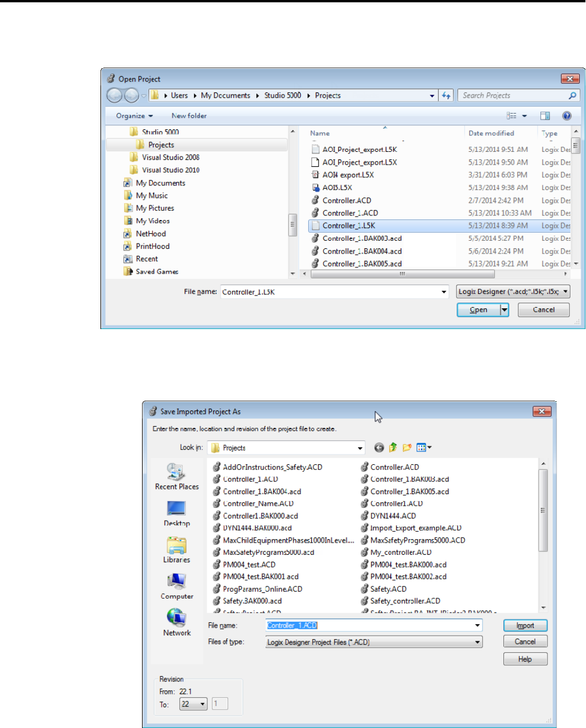Select Safety_controller.ACD file

pyautogui.click(x=400, y=601)
